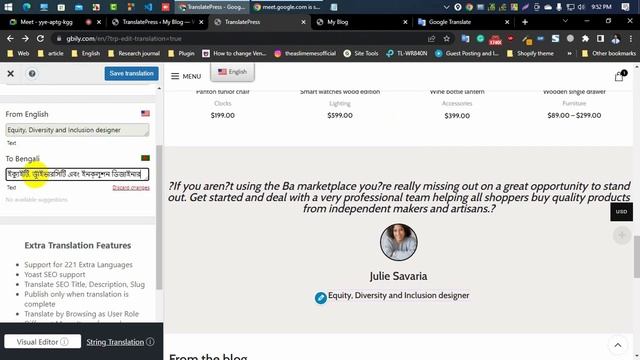Viewport: 640px width, 360px height.
Task: Click Google Translate extension icon in toolbar
Action: click(465, 38)
